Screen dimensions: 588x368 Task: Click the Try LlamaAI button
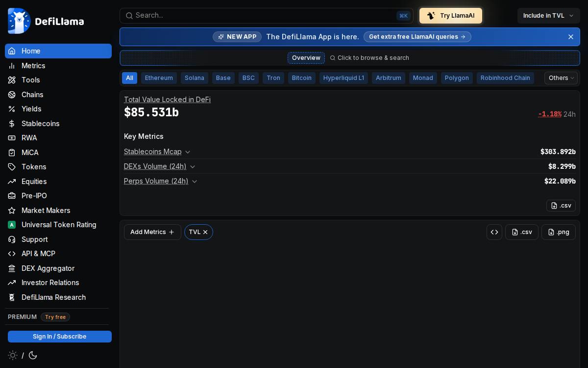(451, 16)
